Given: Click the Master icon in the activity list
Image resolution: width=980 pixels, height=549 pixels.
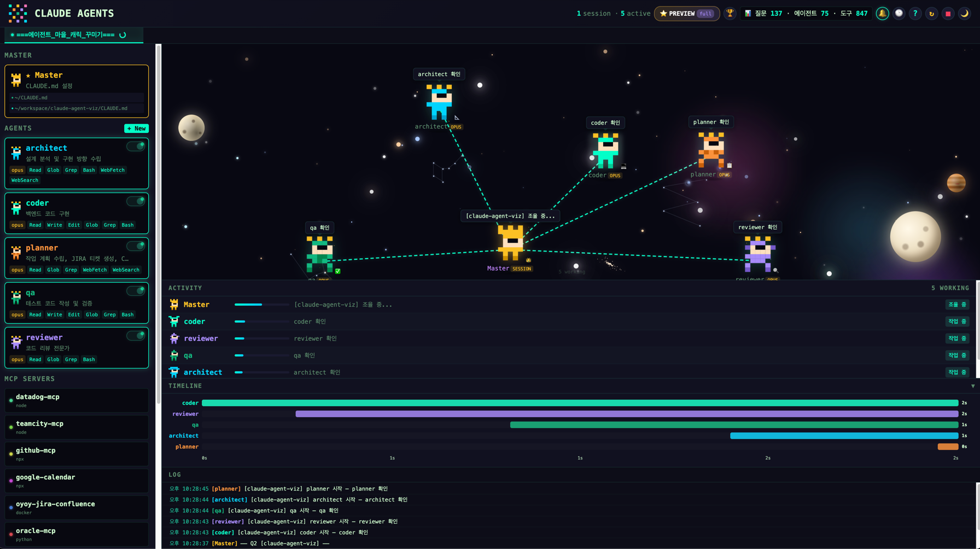Looking at the screenshot, I should tap(174, 305).
